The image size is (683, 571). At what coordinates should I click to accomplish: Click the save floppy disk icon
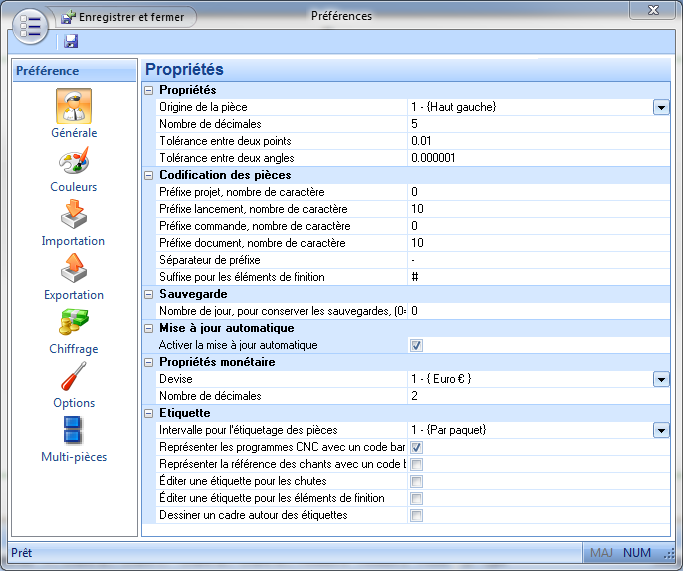click(x=71, y=41)
